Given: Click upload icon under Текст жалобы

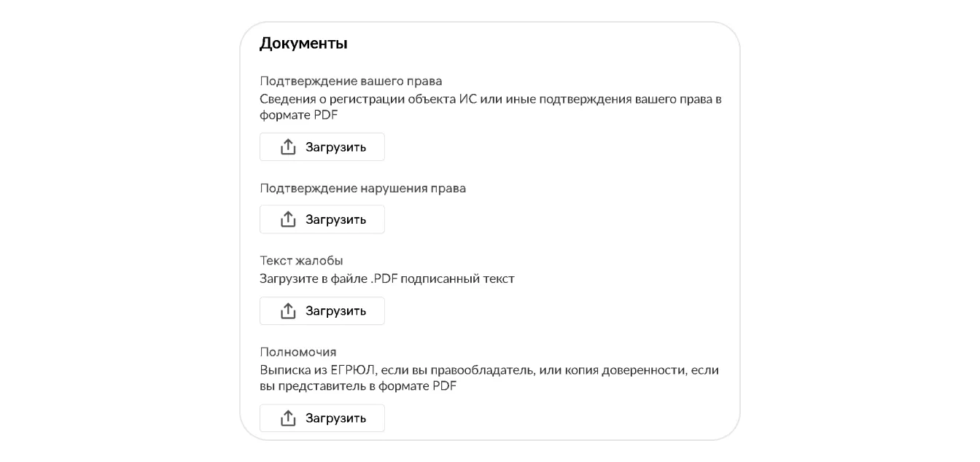Looking at the screenshot, I should [288, 311].
